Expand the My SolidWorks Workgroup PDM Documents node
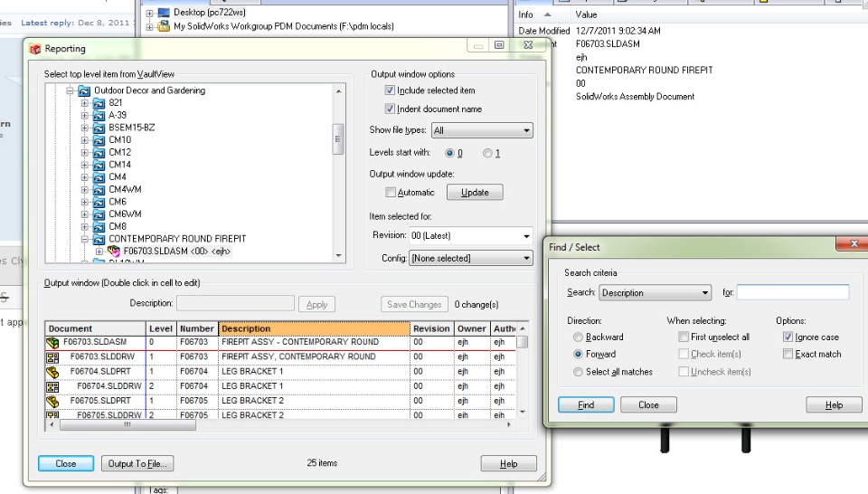The width and height of the screenshot is (868, 494). point(149,26)
